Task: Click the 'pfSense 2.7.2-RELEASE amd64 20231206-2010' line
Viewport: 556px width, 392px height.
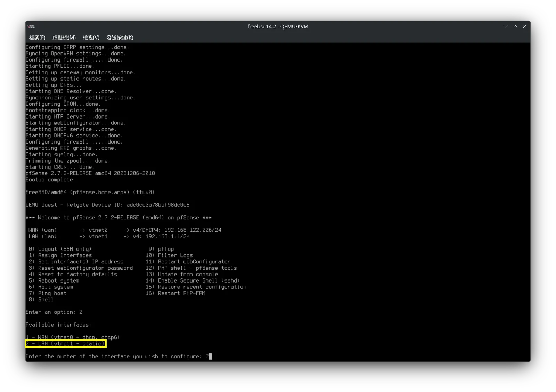Action: (x=90, y=173)
